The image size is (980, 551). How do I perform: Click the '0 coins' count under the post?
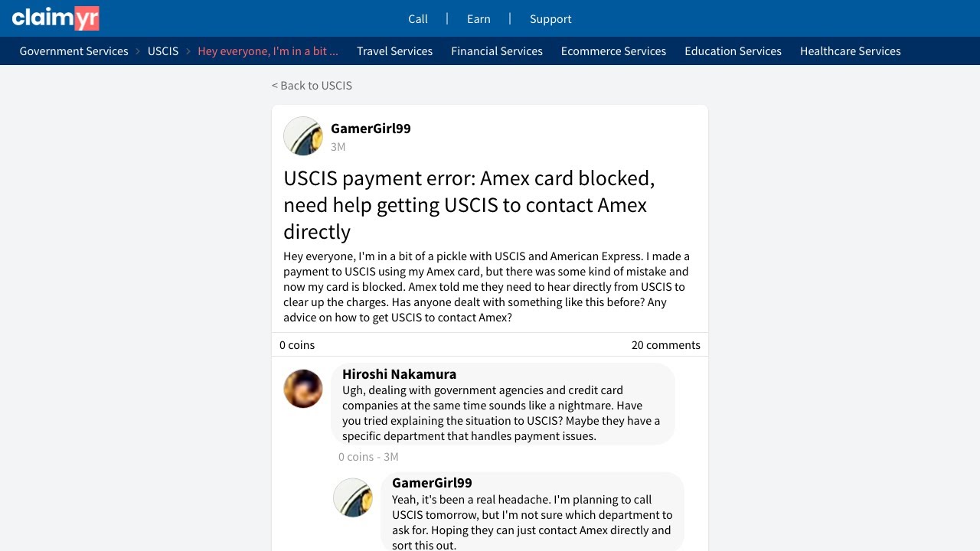(297, 345)
